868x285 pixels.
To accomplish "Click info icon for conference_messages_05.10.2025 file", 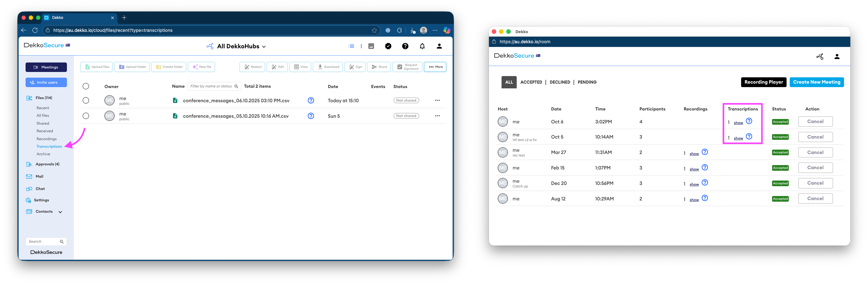I will click(x=311, y=116).
